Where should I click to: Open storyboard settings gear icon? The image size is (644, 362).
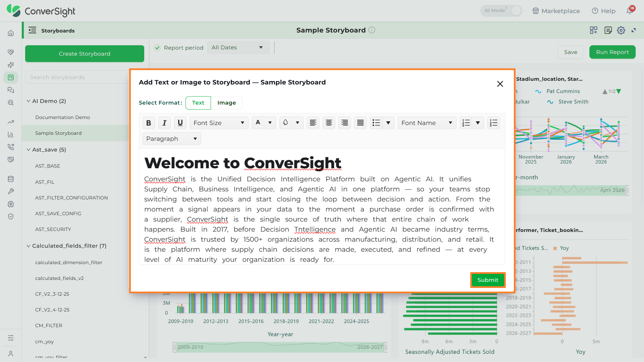621,31
